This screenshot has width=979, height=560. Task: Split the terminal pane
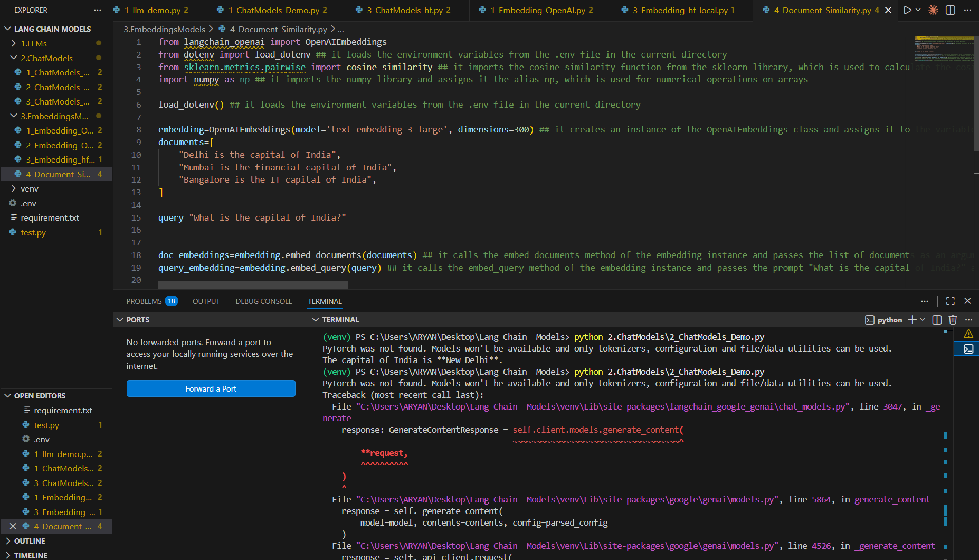[937, 320]
